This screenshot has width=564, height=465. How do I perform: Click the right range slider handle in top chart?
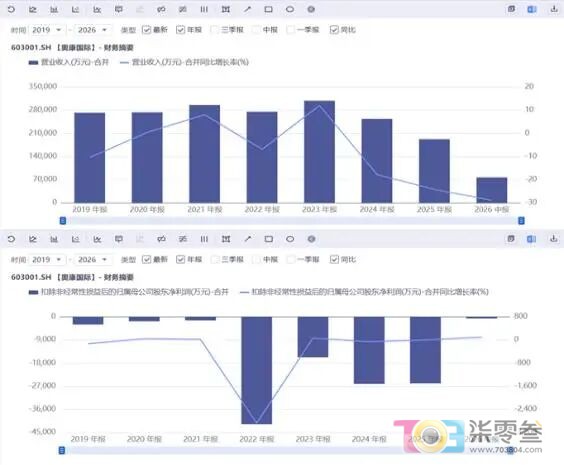click(521, 220)
